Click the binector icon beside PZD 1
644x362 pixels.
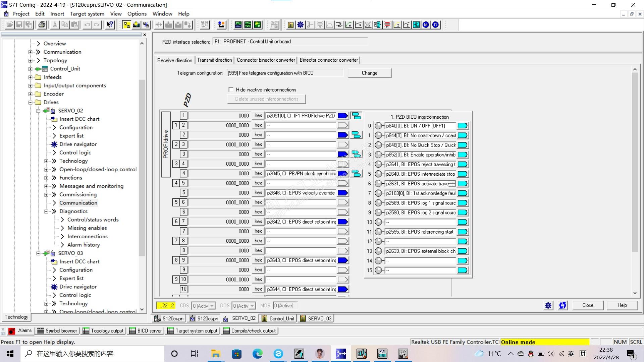(x=356, y=116)
